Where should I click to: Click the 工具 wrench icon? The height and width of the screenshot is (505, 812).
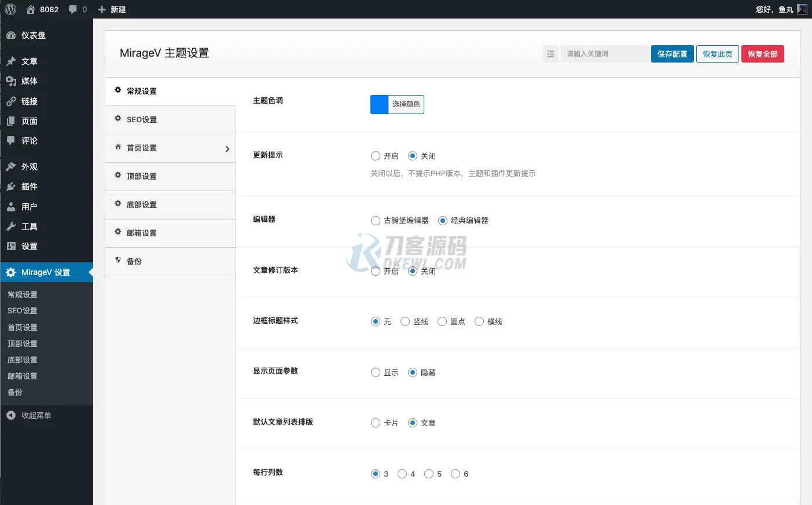(x=29, y=226)
